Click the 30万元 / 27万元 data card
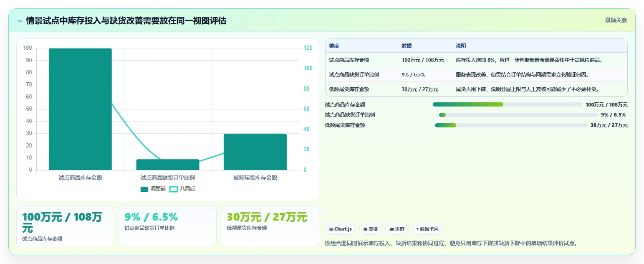Screen dimensions: 644x264 270,226
